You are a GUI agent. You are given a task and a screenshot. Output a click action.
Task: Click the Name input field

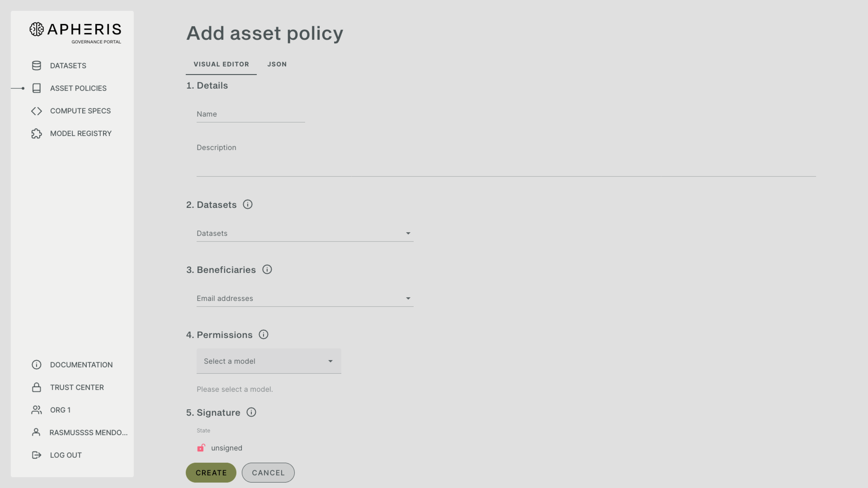(x=250, y=114)
